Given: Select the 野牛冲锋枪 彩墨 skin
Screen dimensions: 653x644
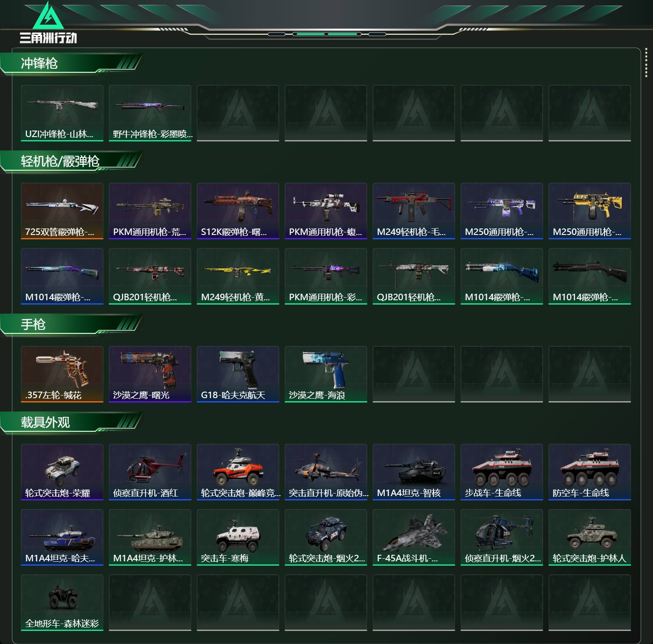Looking at the screenshot, I should (x=150, y=113).
